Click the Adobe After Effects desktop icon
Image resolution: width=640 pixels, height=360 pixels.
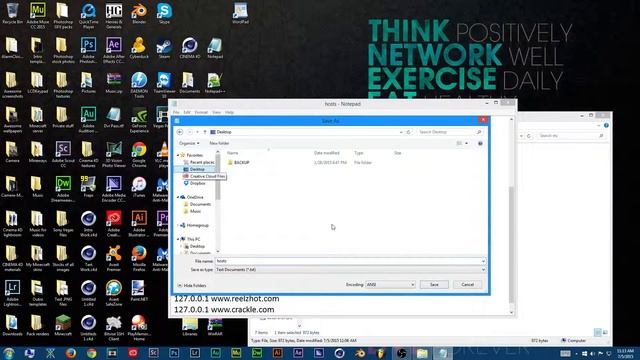coord(114,50)
